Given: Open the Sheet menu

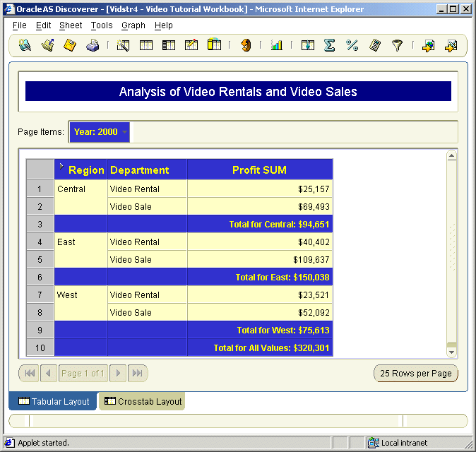Looking at the screenshot, I should 71,25.
